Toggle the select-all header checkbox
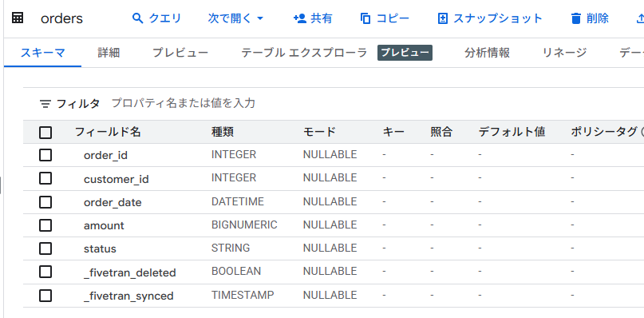The image size is (644, 318). [x=45, y=133]
